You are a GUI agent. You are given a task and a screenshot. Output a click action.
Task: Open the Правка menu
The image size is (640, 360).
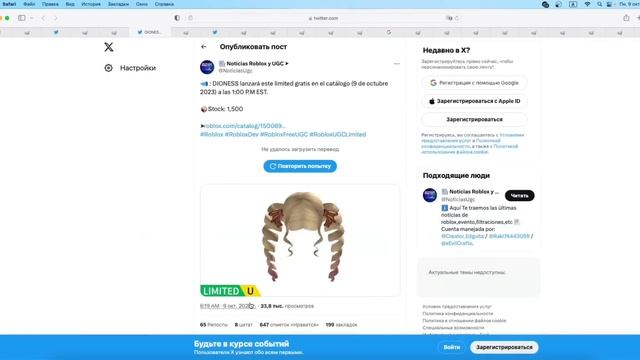click(x=50, y=4)
